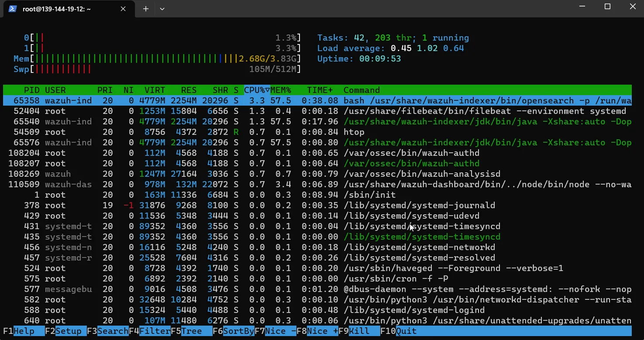Sort by the SHR column header
The height and width of the screenshot is (340, 644).
tap(220, 90)
